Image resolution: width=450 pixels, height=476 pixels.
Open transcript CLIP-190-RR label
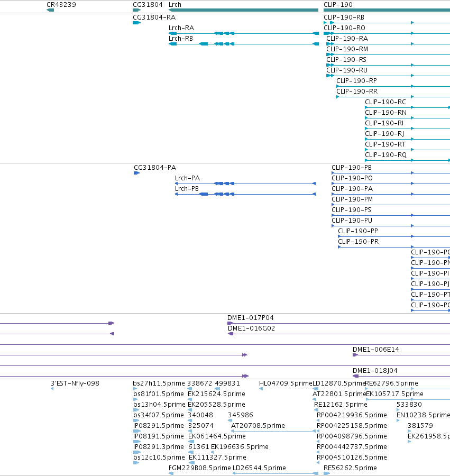coord(357,91)
